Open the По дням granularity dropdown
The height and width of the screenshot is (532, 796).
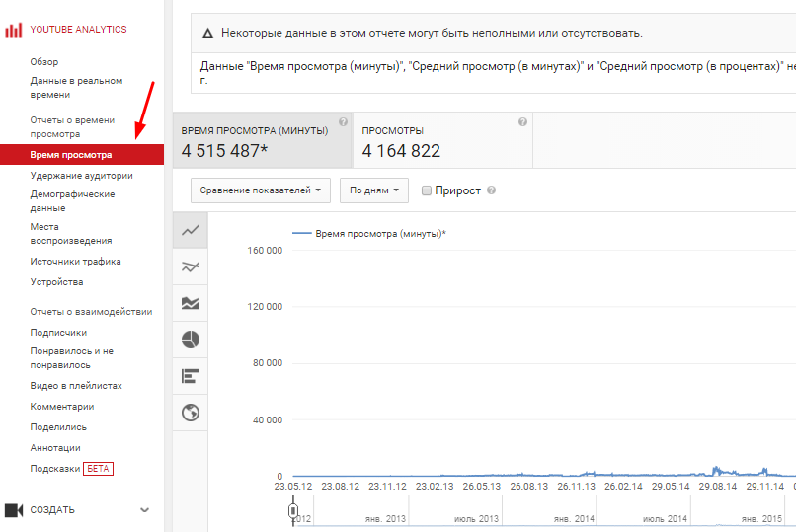tap(374, 190)
